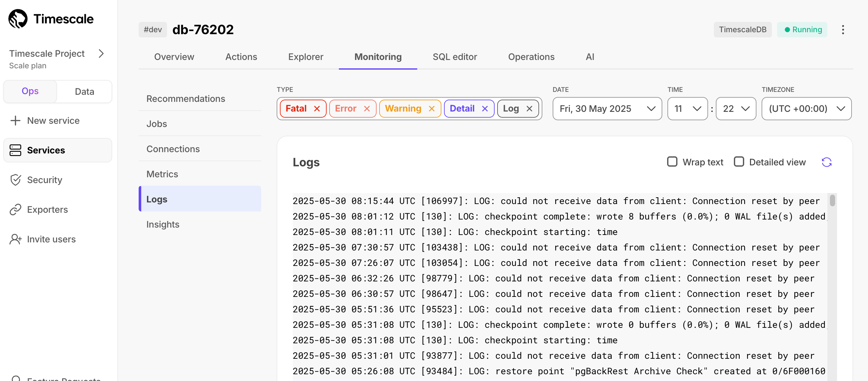
Task: Click the Logs panel heading
Action: click(x=306, y=162)
